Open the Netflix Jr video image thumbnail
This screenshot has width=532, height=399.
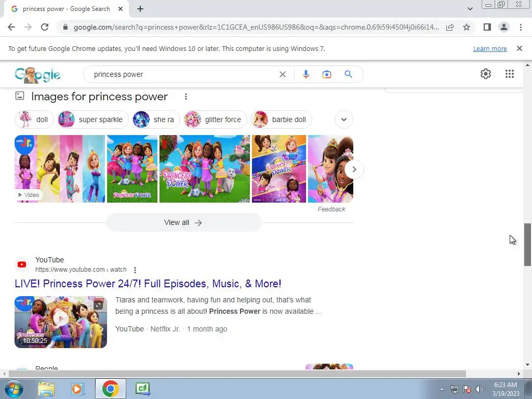(x=60, y=169)
